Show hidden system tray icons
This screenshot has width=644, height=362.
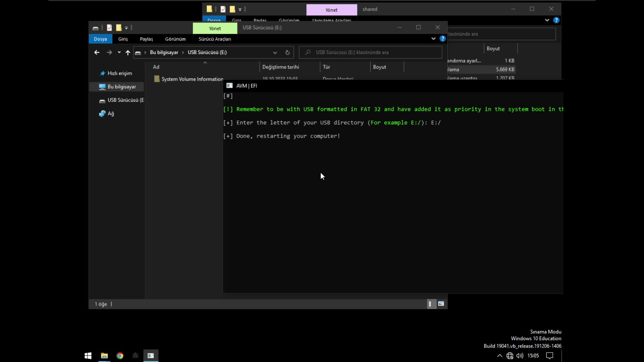pos(499,356)
